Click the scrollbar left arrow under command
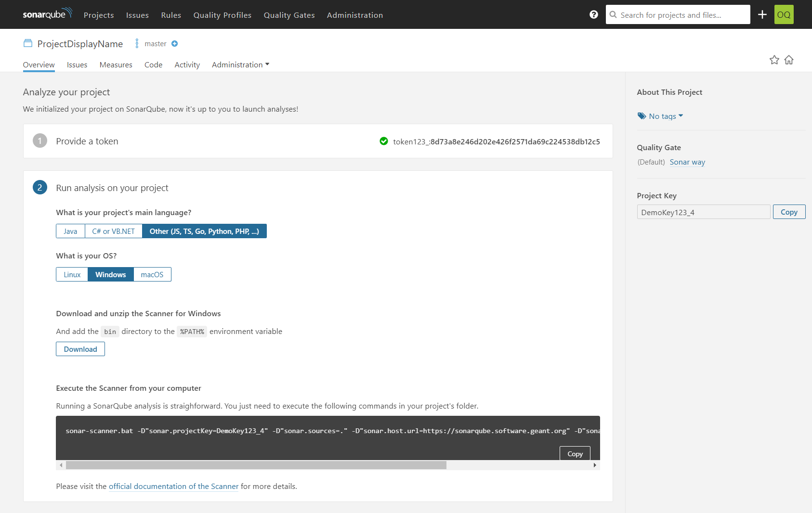The image size is (812, 513). (61, 465)
